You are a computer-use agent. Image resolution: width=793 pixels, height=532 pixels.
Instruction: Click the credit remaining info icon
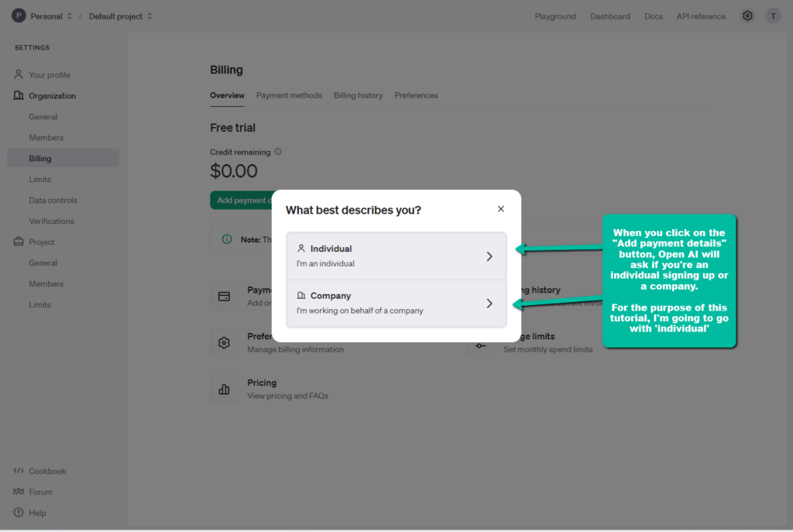tap(278, 152)
